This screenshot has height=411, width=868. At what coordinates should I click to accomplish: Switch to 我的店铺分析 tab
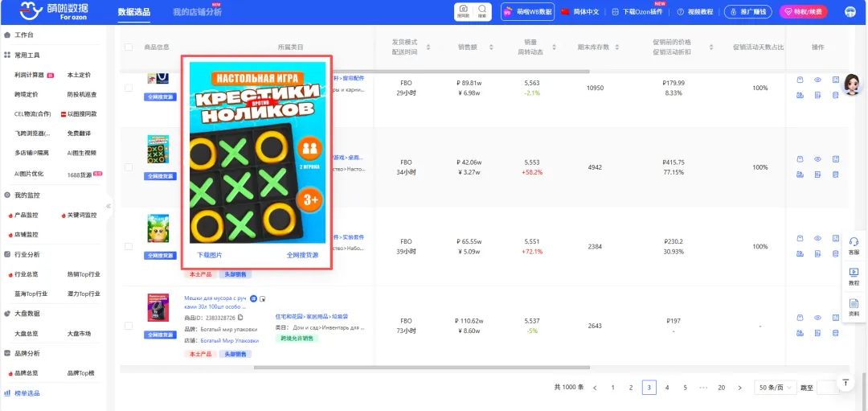197,12
